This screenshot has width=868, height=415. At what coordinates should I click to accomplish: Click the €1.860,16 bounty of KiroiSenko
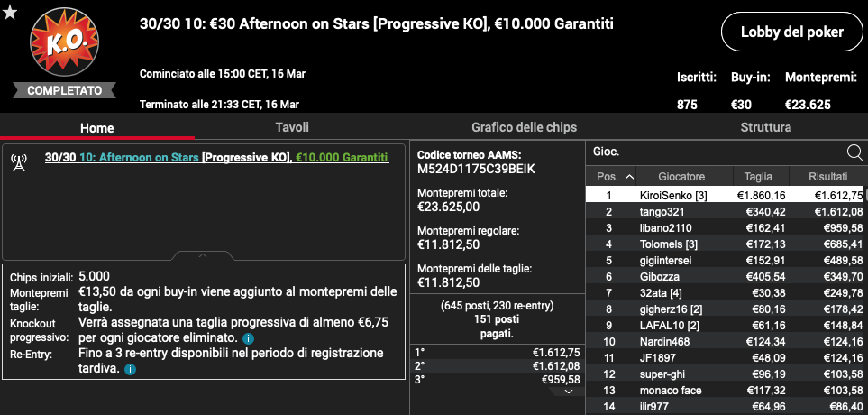click(763, 195)
